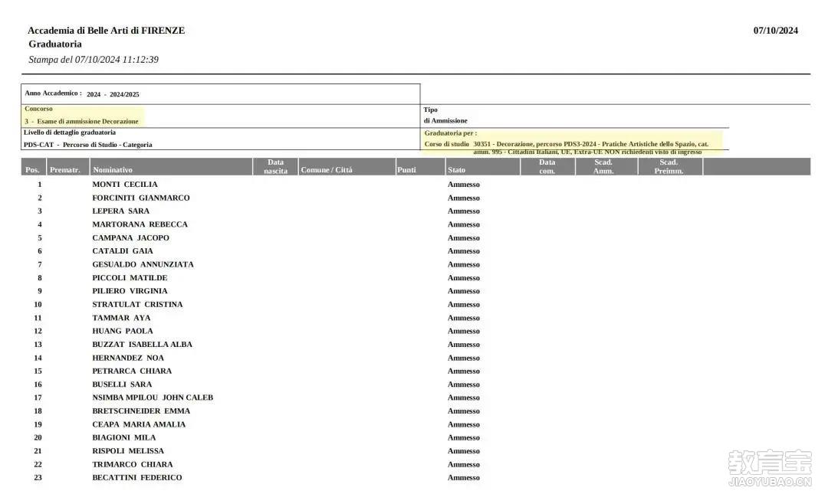This screenshot has width=828, height=504.
Task: Click the Scad. Preimm. column header
Action: [x=669, y=166]
